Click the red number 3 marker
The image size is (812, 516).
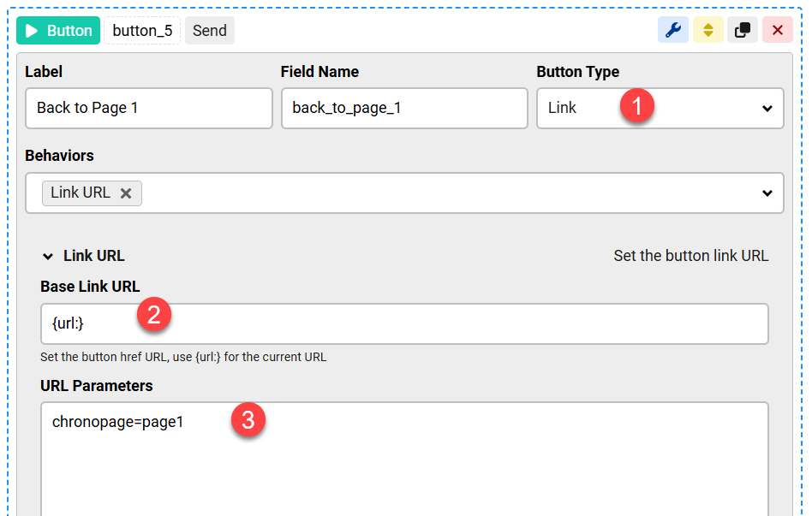pyautogui.click(x=248, y=420)
